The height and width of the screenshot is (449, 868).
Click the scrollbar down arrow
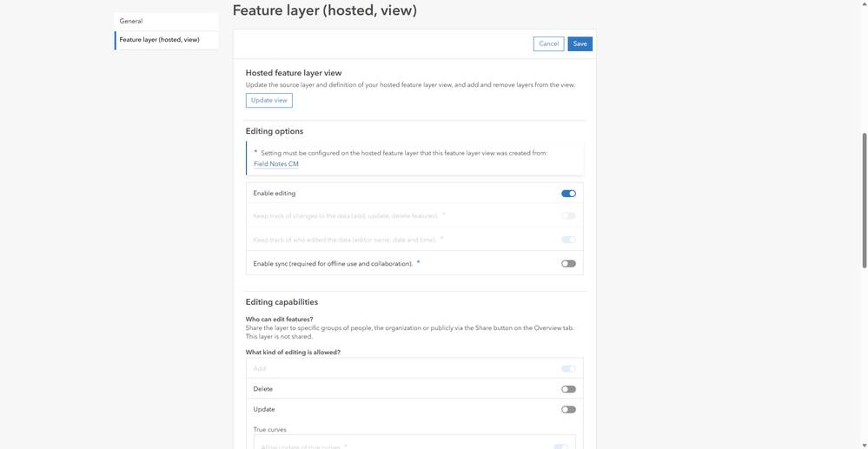[x=865, y=445]
